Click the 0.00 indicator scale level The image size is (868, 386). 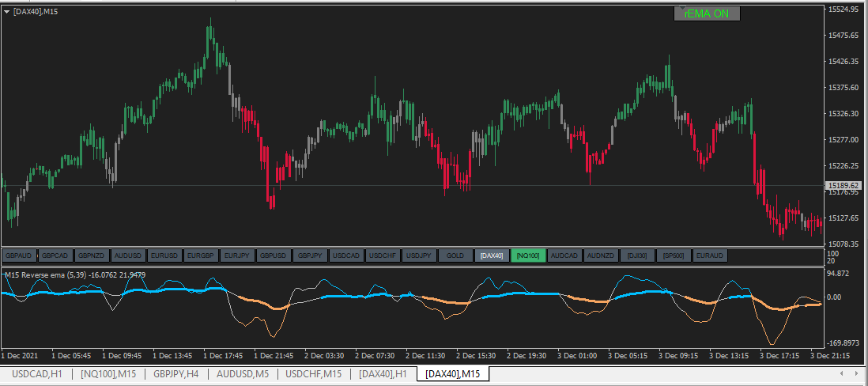(x=834, y=297)
